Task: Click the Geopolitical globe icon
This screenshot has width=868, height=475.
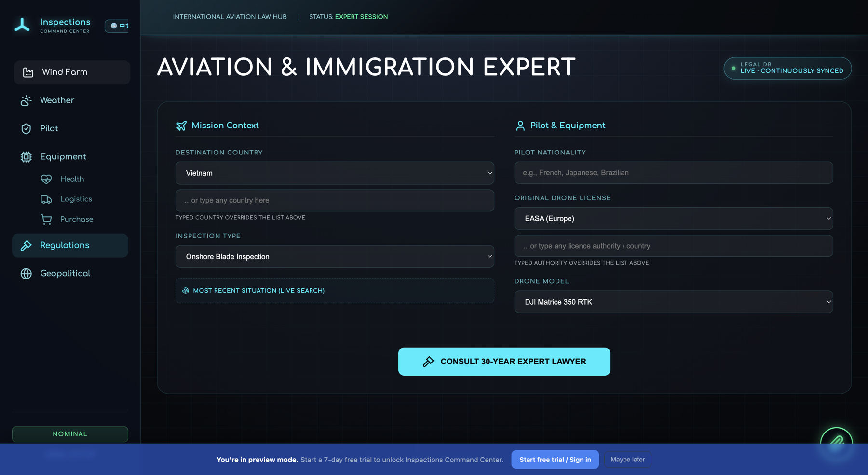Action: [x=26, y=274]
